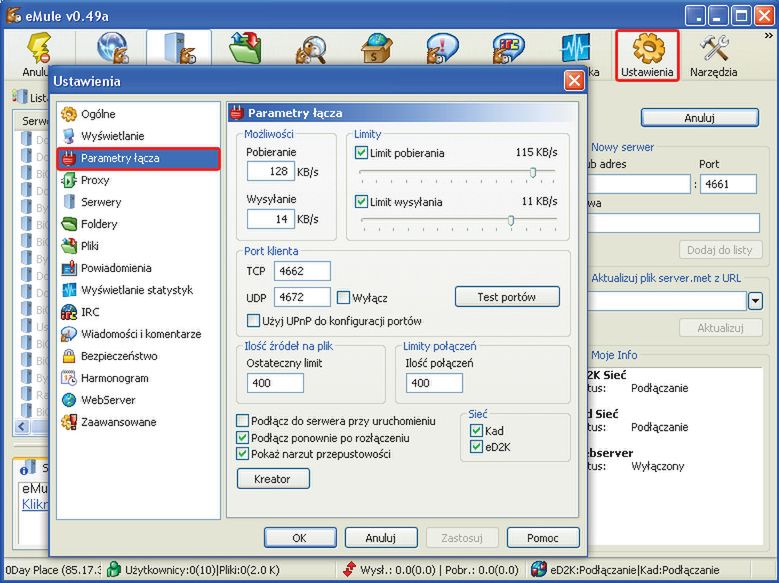The width and height of the screenshot is (779, 583).
Task: Open Narzędzia tools icon in toolbar
Action: 713,55
